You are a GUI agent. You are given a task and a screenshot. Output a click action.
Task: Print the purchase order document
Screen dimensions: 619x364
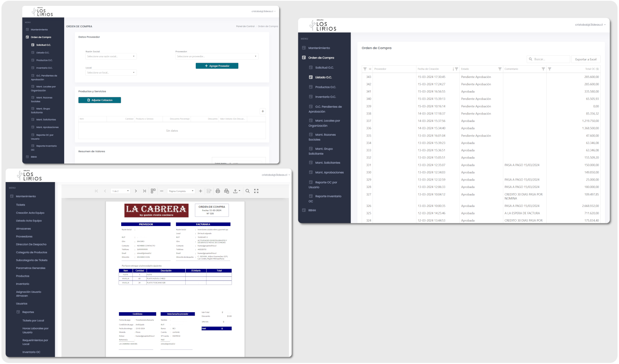pos(218,191)
